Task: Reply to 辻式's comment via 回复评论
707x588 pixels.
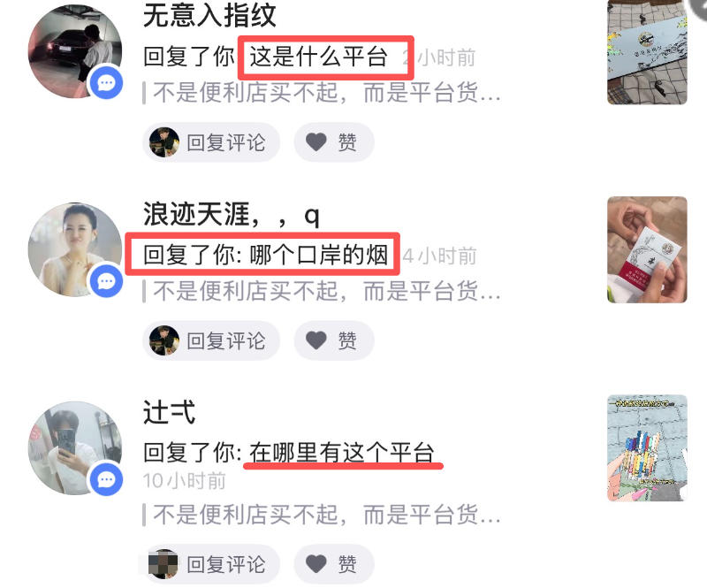Action: (x=211, y=564)
